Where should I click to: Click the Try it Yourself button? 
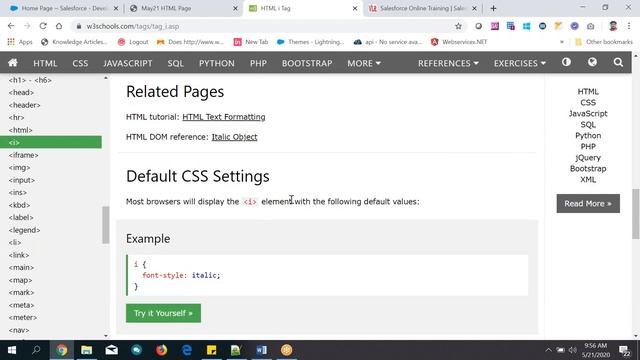[x=163, y=313]
